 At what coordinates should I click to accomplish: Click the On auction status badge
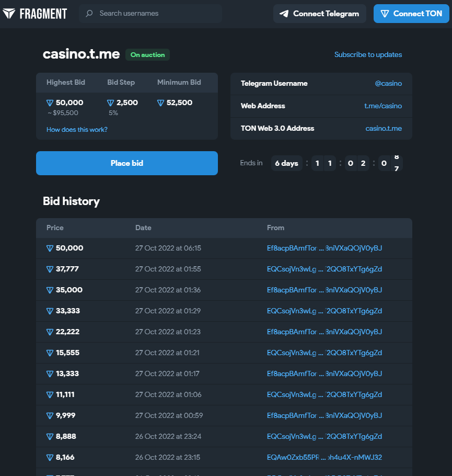click(x=147, y=54)
